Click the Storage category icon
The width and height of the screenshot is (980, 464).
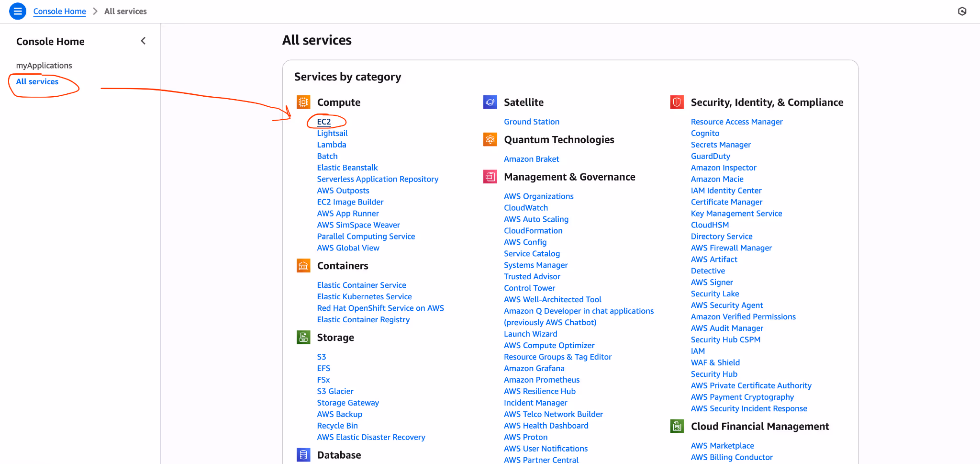(x=303, y=337)
